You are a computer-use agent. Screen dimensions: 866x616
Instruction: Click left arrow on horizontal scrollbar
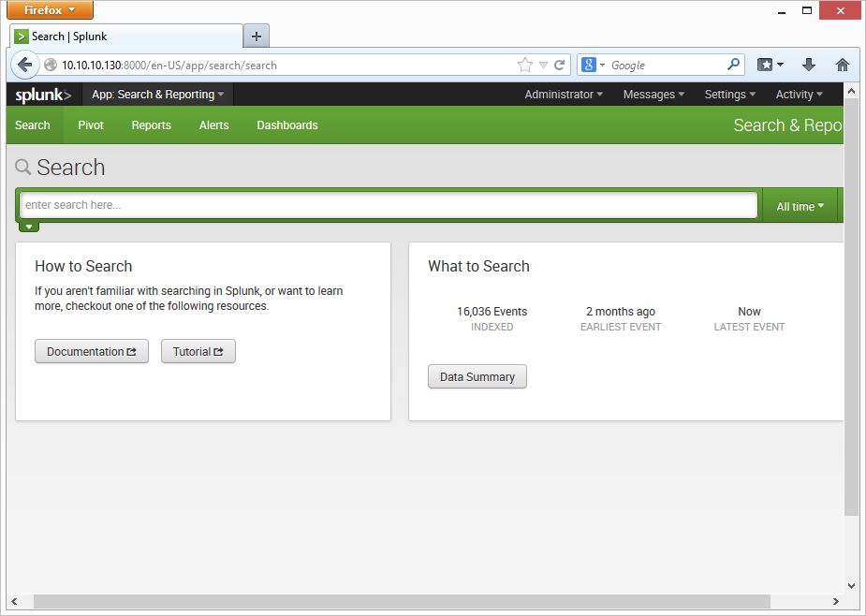pos(14,601)
